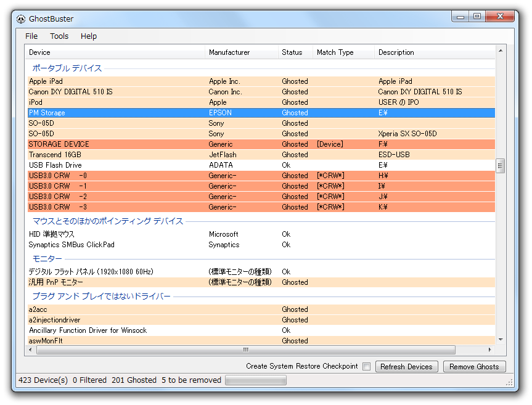Screen dimensions: 532x405
Task: Open the File menu
Action: click(31, 36)
